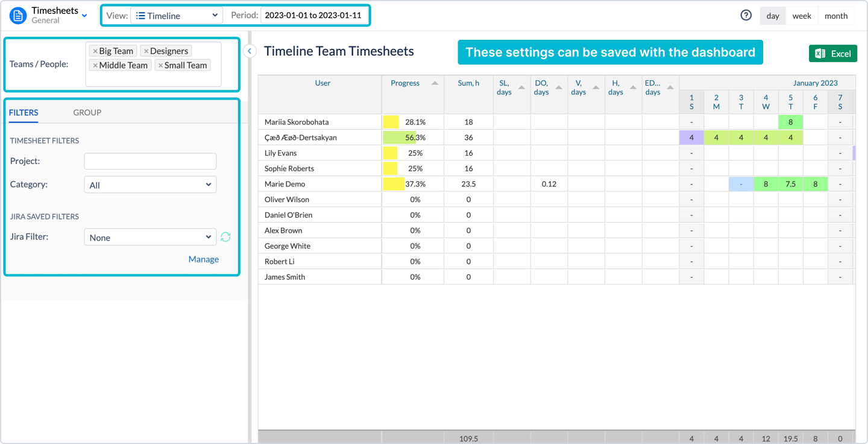Image resolution: width=868 pixels, height=444 pixels.
Task: Remove the Middle Team tag
Action: [x=95, y=65]
